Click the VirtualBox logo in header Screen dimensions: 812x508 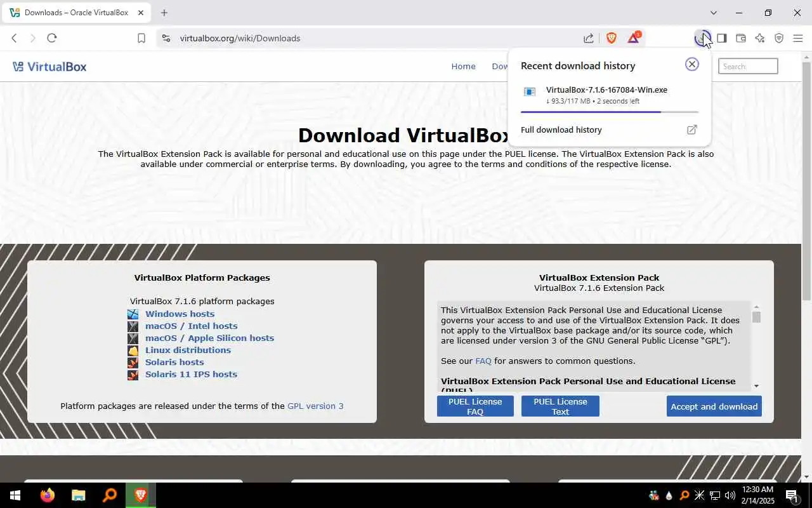coord(49,67)
